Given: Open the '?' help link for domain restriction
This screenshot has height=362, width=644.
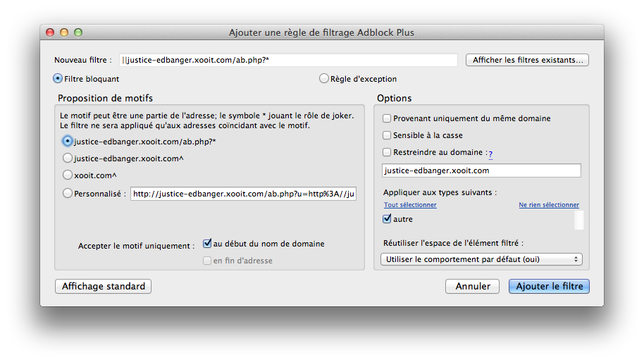Looking at the screenshot, I should pos(490,154).
